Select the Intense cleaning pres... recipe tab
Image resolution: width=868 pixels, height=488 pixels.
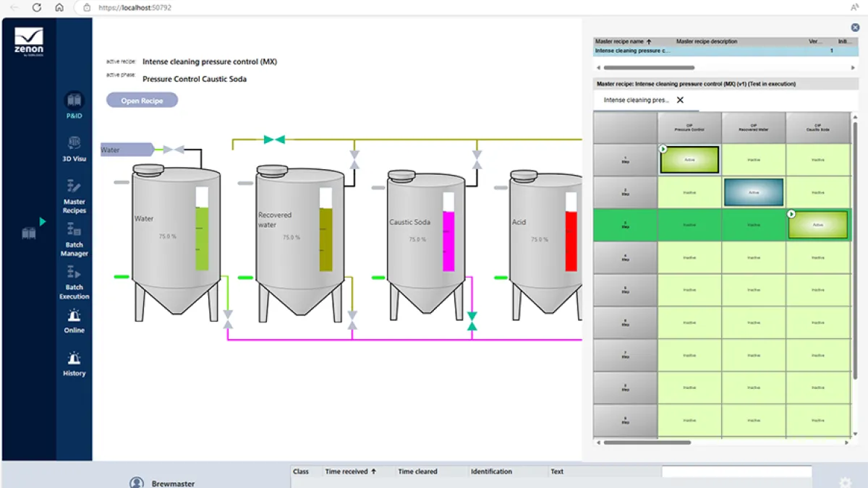coord(637,100)
